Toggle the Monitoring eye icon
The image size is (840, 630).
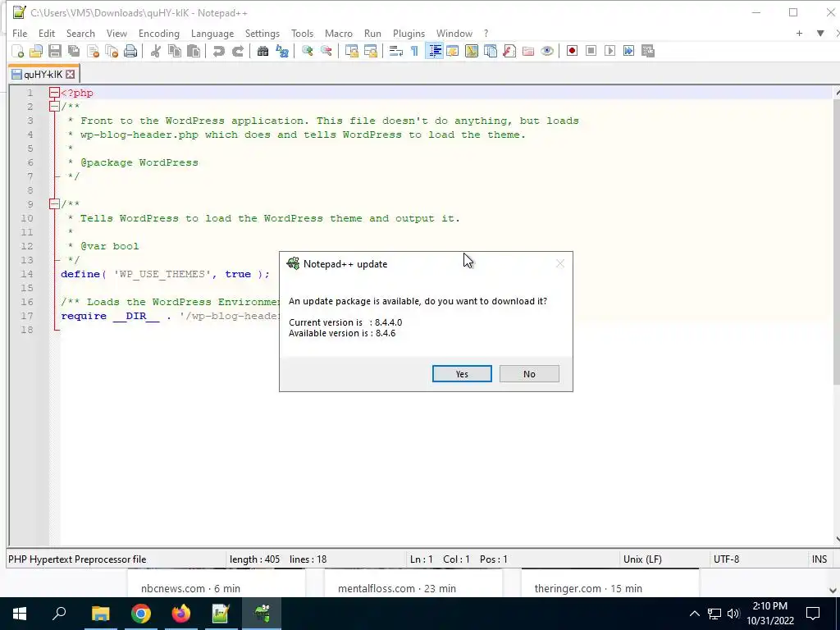click(547, 52)
